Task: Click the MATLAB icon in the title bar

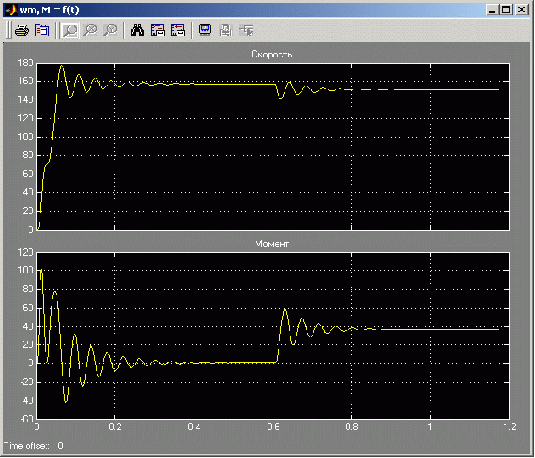Action: [x=11, y=10]
